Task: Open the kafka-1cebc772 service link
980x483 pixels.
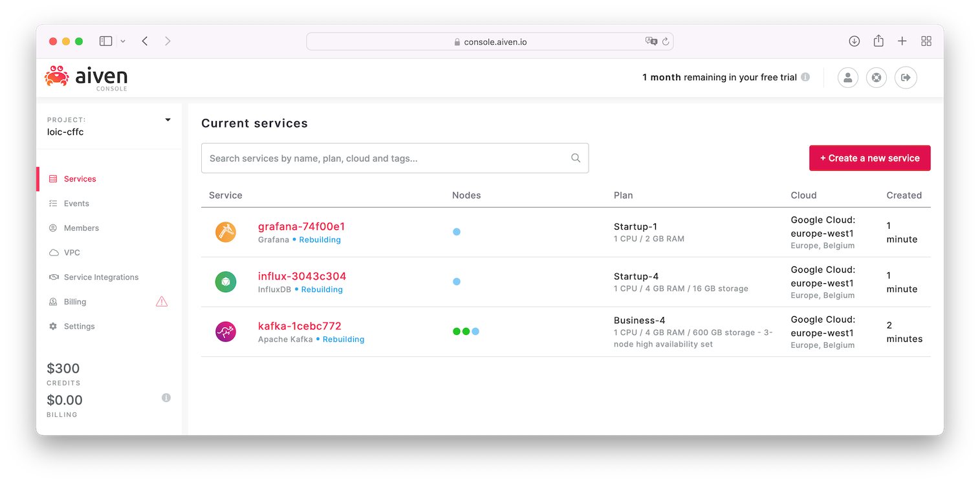Action: click(299, 326)
